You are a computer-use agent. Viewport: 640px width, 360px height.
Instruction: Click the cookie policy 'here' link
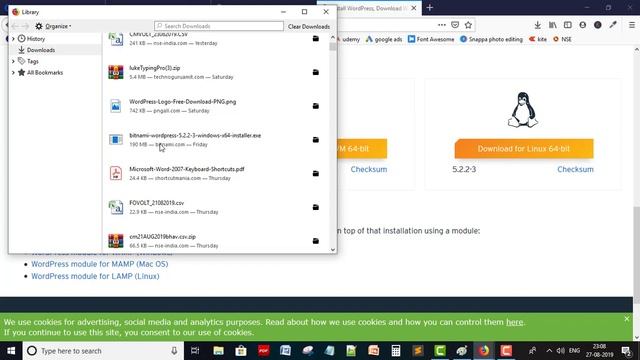[514, 322]
